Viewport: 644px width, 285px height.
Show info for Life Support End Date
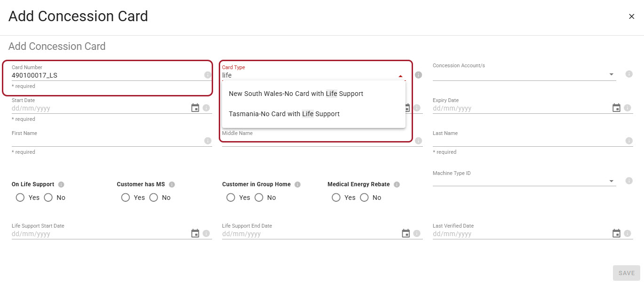(417, 233)
